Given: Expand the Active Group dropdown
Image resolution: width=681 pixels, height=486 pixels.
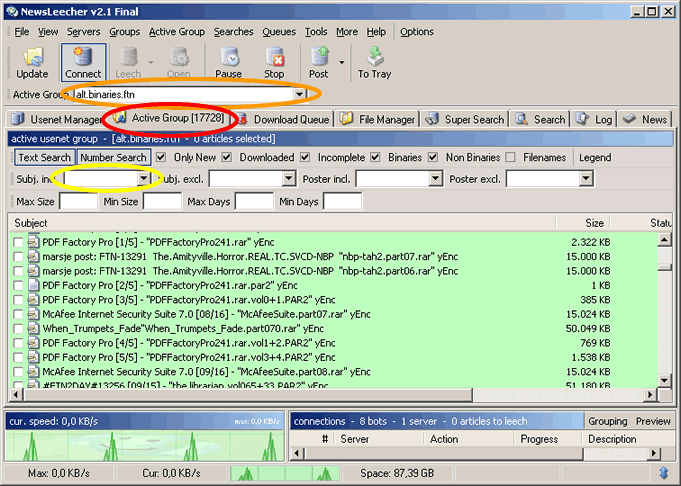Looking at the screenshot, I should point(299,94).
